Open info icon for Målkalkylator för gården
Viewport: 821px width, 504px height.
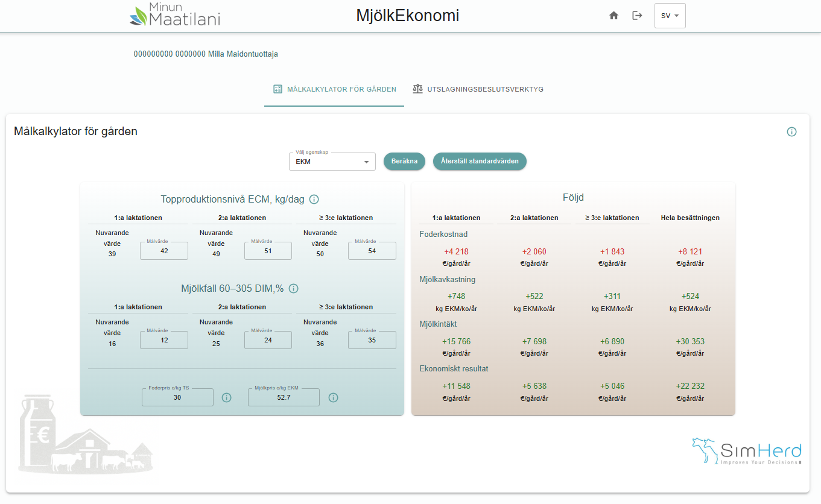click(x=791, y=131)
